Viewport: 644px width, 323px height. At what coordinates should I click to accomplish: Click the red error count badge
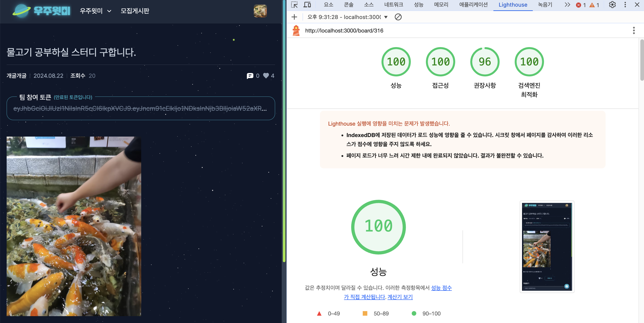click(x=581, y=5)
